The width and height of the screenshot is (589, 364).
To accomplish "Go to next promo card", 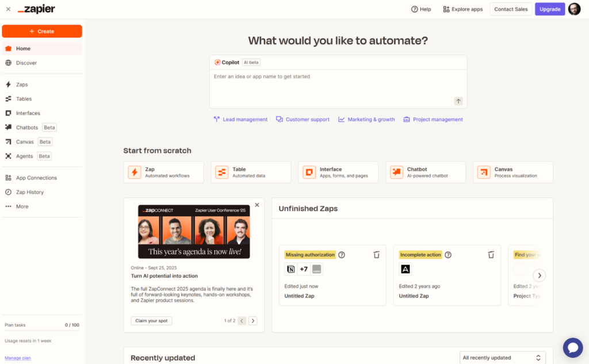I will (x=253, y=321).
